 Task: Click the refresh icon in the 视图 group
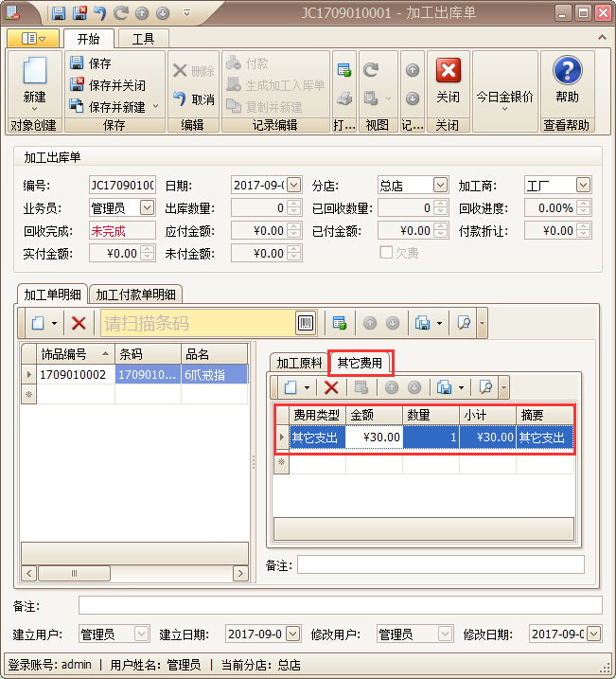(371, 70)
